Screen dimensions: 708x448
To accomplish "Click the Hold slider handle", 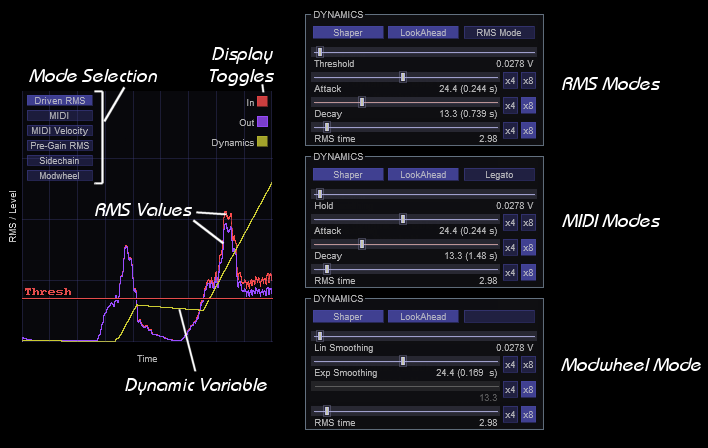I will point(320,194).
